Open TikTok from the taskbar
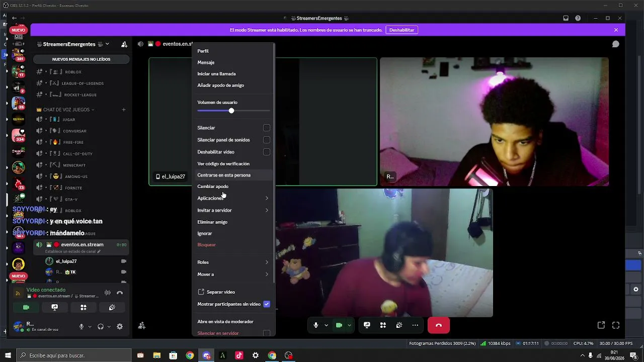The height and width of the screenshot is (362, 644). coord(239,355)
